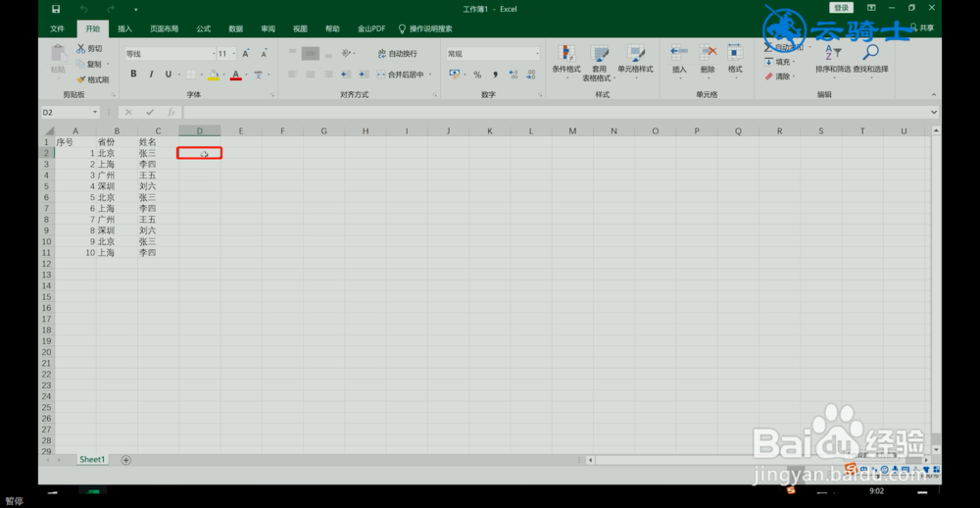This screenshot has height=508, width=980.
Task: Switch to the Data (数据) tab
Action: [x=235, y=28]
